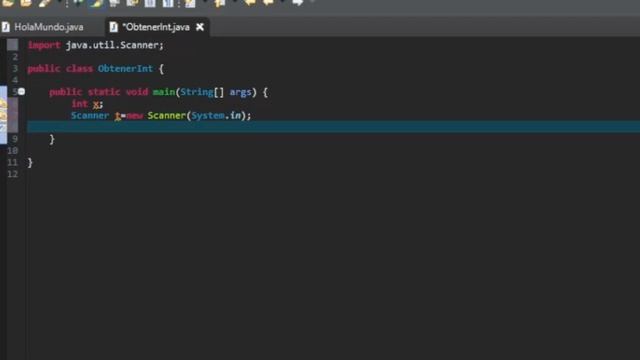Click line number 9 in the gutter
Viewport: 640px width, 360px height.
tap(15, 139)
